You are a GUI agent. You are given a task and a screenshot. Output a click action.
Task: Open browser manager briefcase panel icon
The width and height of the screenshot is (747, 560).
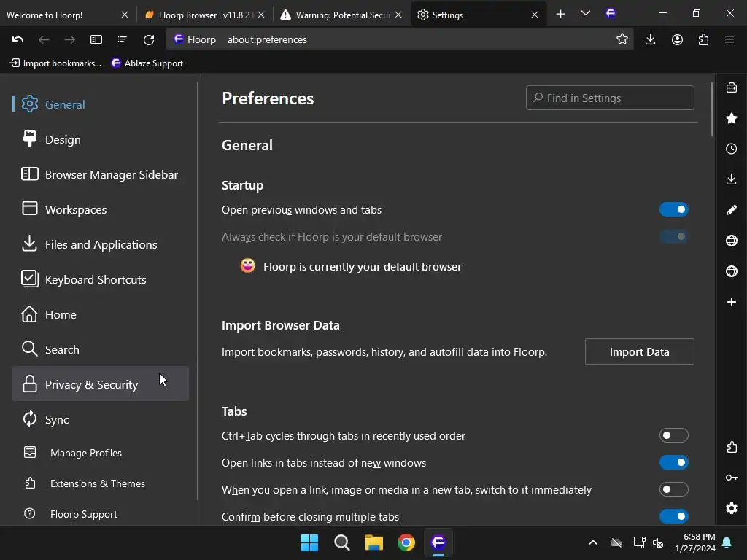(732, 88)
